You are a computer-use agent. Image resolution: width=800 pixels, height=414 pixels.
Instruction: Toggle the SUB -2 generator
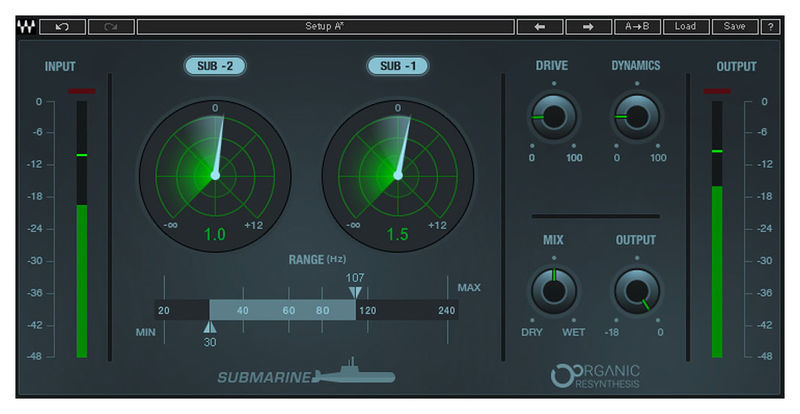click(x=215, y=66)
